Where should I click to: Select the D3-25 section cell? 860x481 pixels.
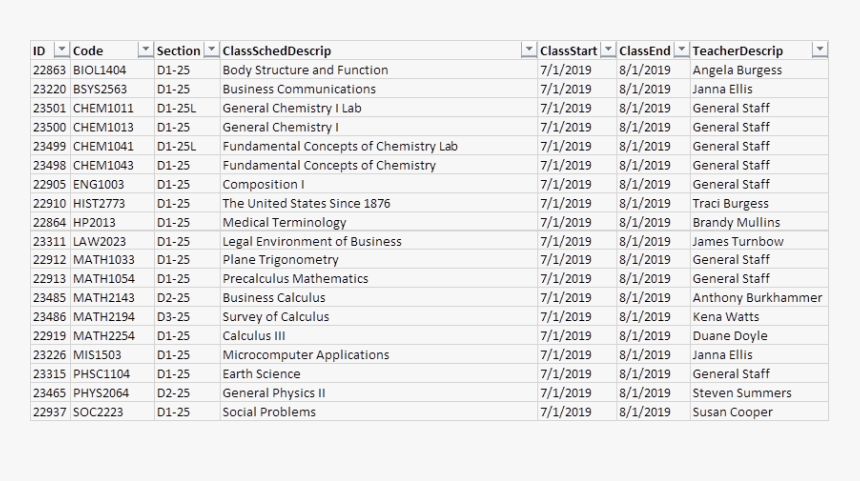173,317
